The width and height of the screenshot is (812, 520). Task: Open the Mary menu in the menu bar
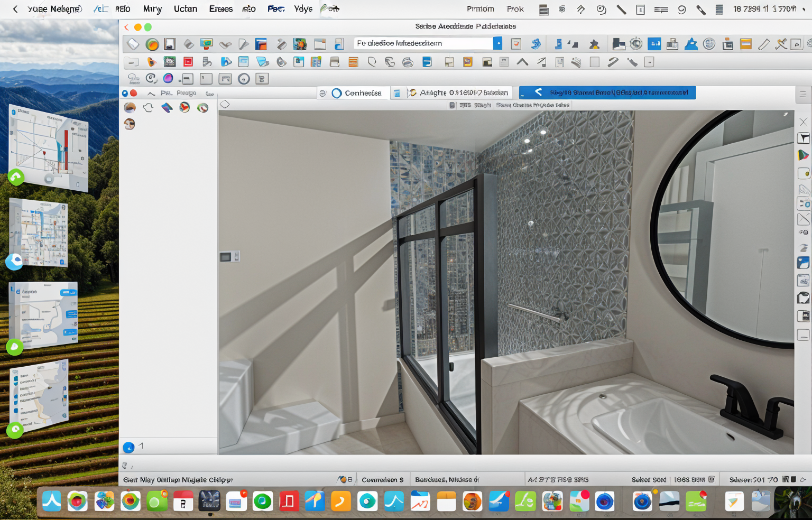152,9
